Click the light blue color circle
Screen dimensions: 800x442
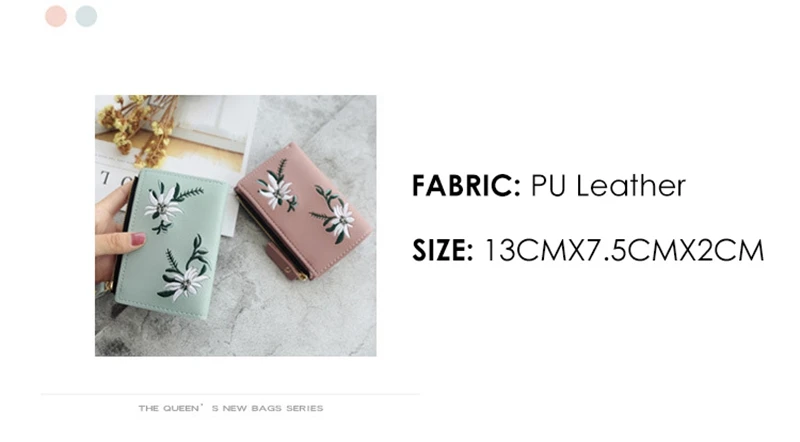pos(86,16)
